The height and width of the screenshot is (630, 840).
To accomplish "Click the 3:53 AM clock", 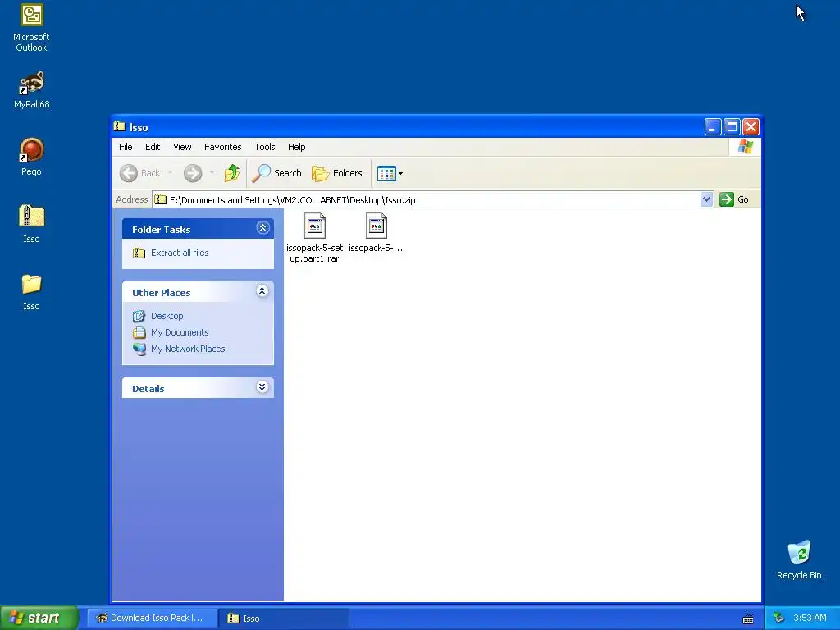I will [810, 619].
